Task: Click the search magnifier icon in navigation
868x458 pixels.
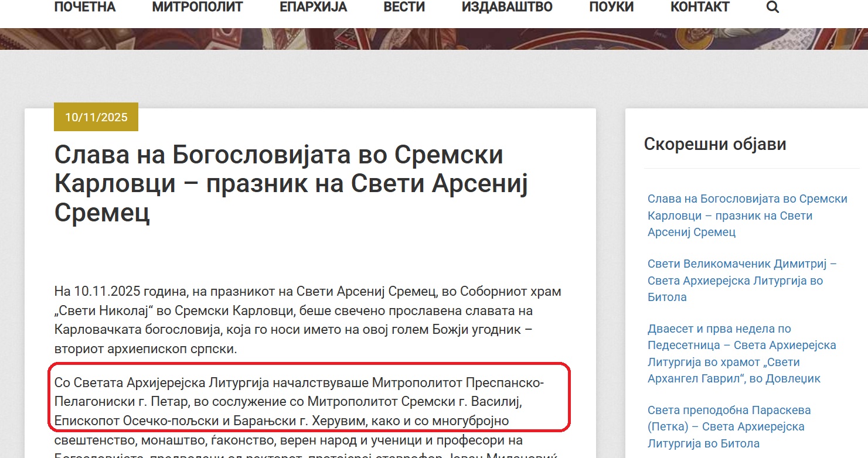Action: click(772, 8)
